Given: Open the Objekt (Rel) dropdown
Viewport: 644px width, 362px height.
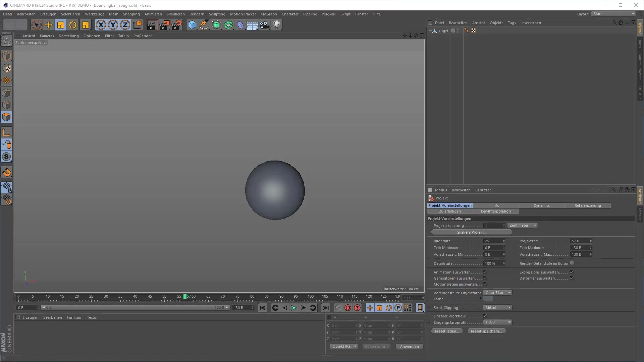Looking at the screenshot, I should tap(344, 346).
